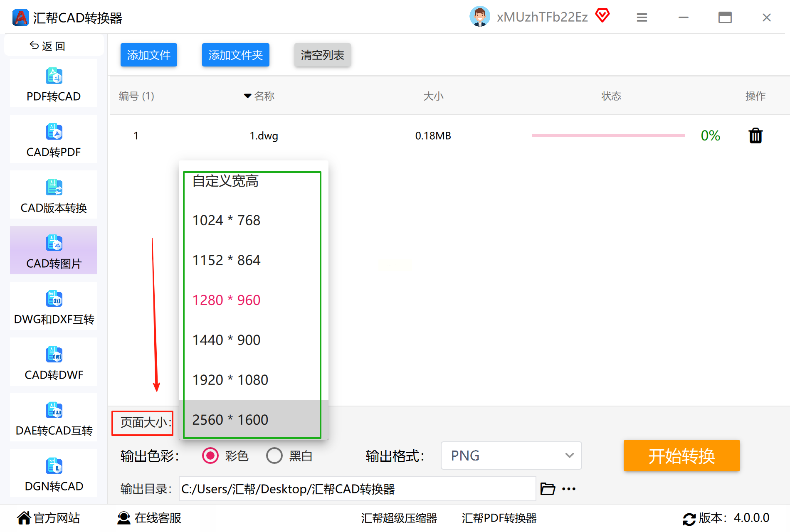
Task: Contact support via 在线客服 headset icon
Action: coord(123,518)
